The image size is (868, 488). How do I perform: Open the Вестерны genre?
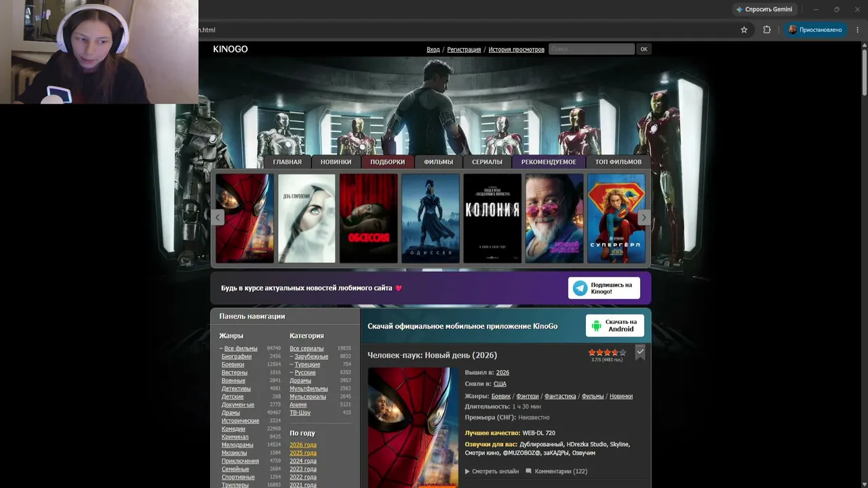(235, 373)
